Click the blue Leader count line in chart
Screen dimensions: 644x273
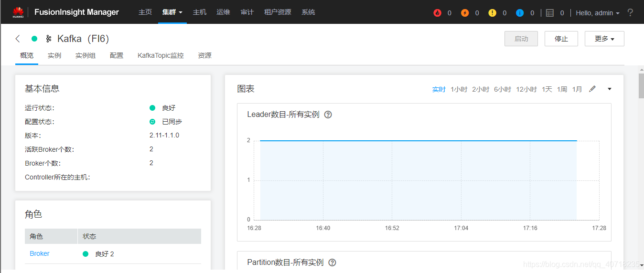coord(419,141)
